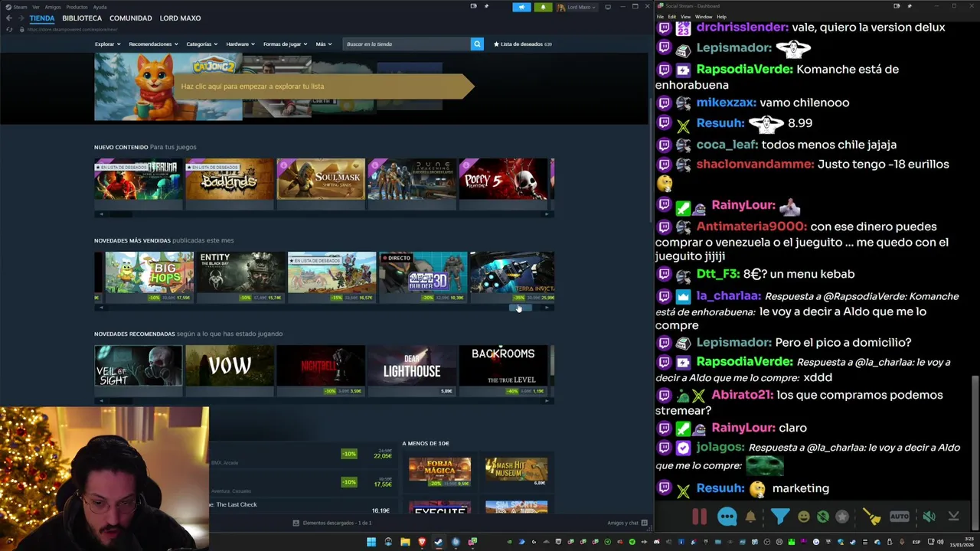The height and width of the screenshot is (551, 980).
Task: Clear chat with the yellow broom icon
Action: 872,517
